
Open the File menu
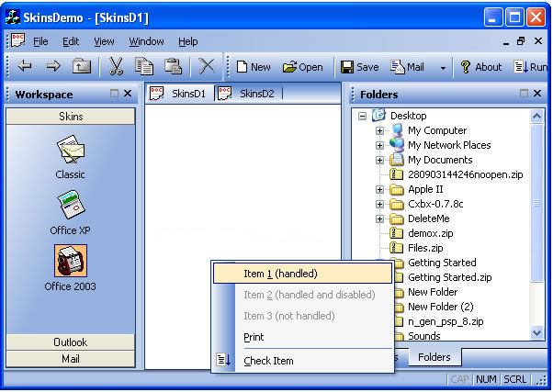tap(40, 41)
